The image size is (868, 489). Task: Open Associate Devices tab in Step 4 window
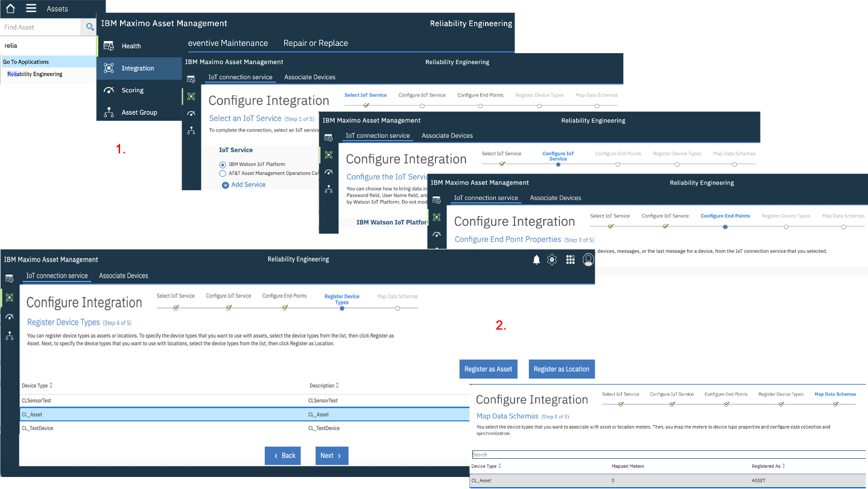124,276
